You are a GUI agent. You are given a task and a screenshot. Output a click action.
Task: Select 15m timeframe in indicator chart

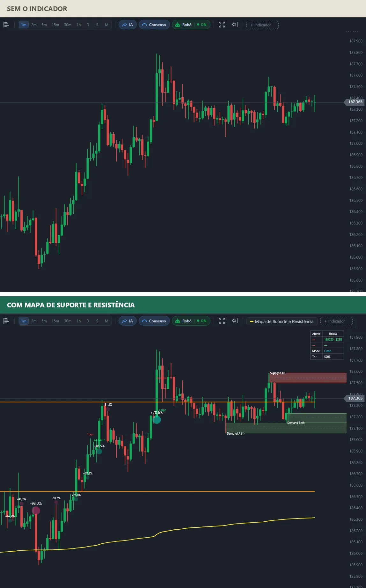pyautogui.click(x=55, y=321)
